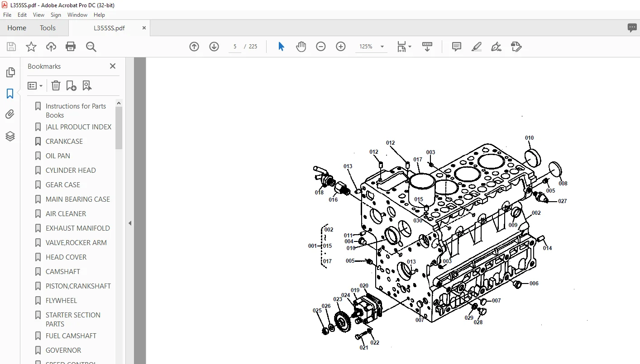Open the View menu
The image size is (640, 364).
point(38,15)
